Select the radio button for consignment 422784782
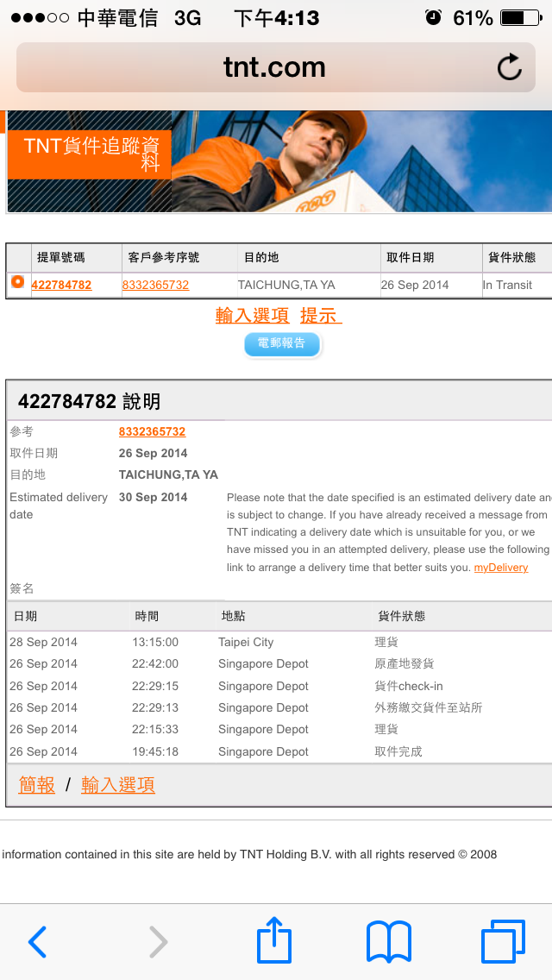The height and width of the screenshot is (980, 552). [17, 282]
